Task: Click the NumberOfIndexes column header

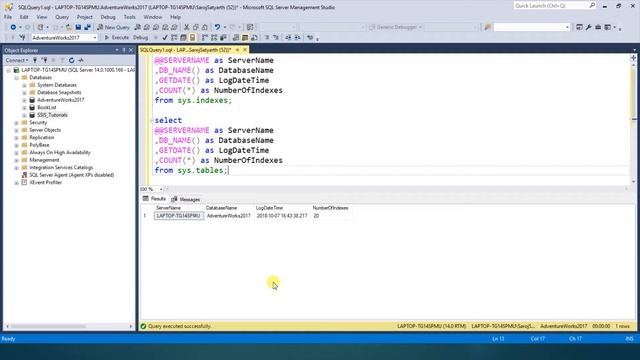Action: point(330,208)
